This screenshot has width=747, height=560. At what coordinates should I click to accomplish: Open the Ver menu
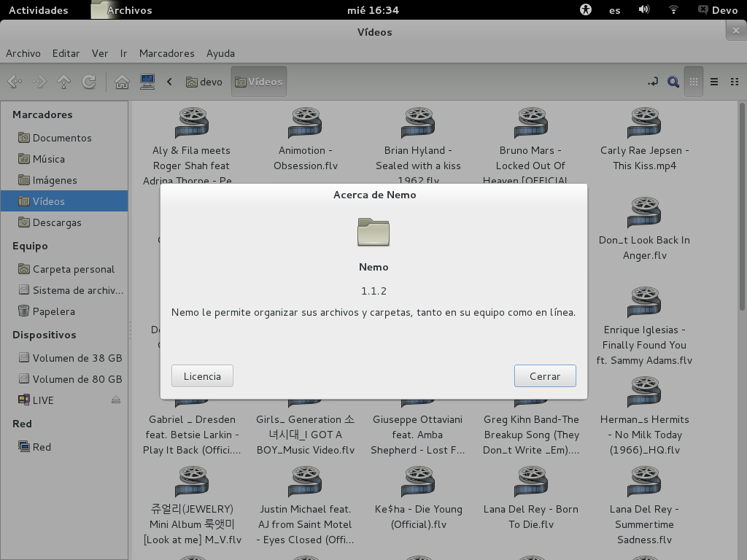tap(99, 53)
